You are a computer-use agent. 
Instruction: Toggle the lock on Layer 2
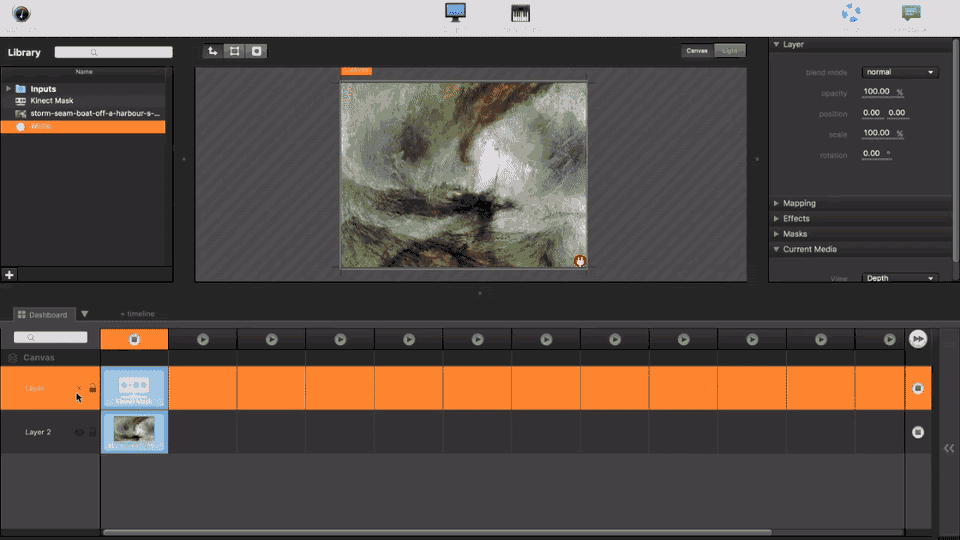pos(92,432)
